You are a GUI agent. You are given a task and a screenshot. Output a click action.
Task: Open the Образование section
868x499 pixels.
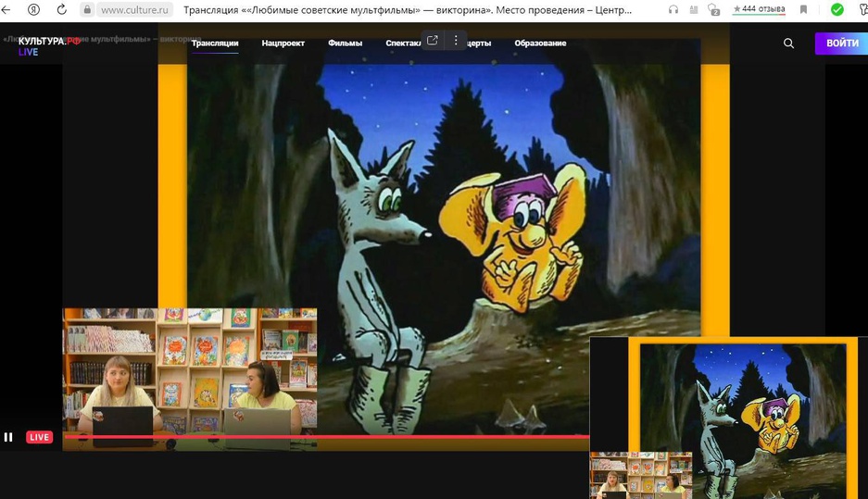click(540, 44)
